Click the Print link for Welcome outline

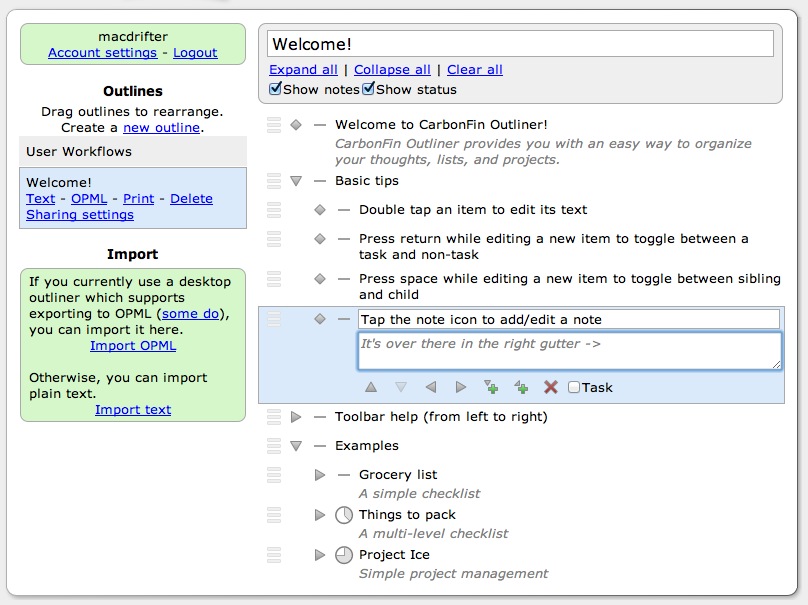(x=139, y=198)
